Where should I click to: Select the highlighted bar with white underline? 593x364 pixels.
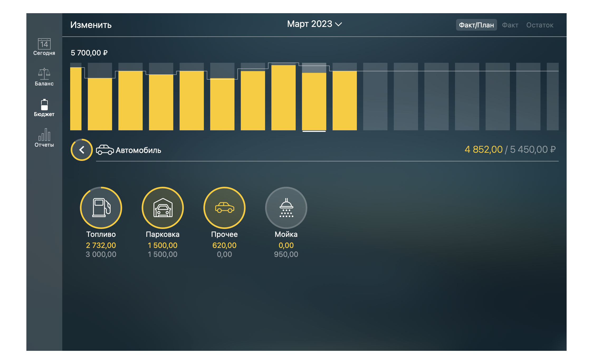pyautogui.click(x=314, y=97)
